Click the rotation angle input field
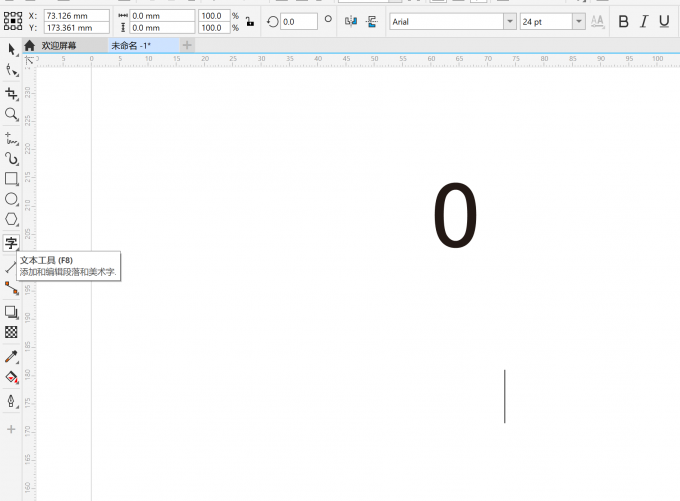This screenshot has height=501, width=680. (298, 21)
